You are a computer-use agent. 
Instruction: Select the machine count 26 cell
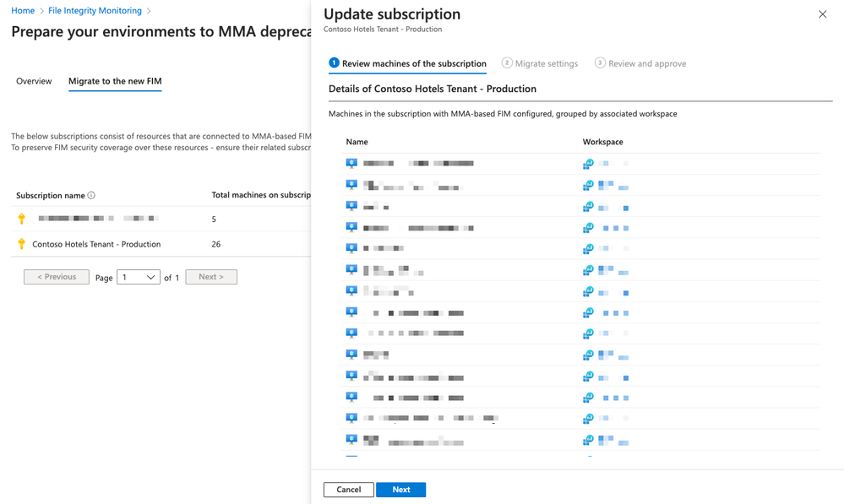click(x=215, y=244)
